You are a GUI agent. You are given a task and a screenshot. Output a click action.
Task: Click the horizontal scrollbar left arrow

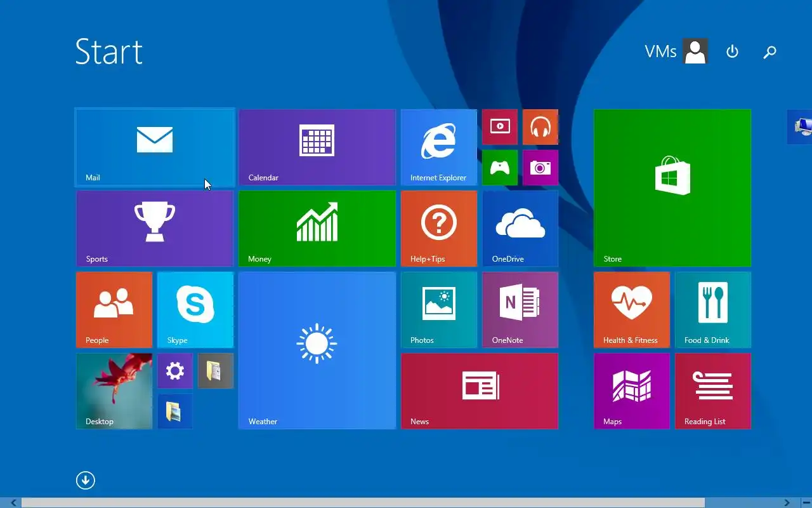pyautogui.click(x=13, y=503)
